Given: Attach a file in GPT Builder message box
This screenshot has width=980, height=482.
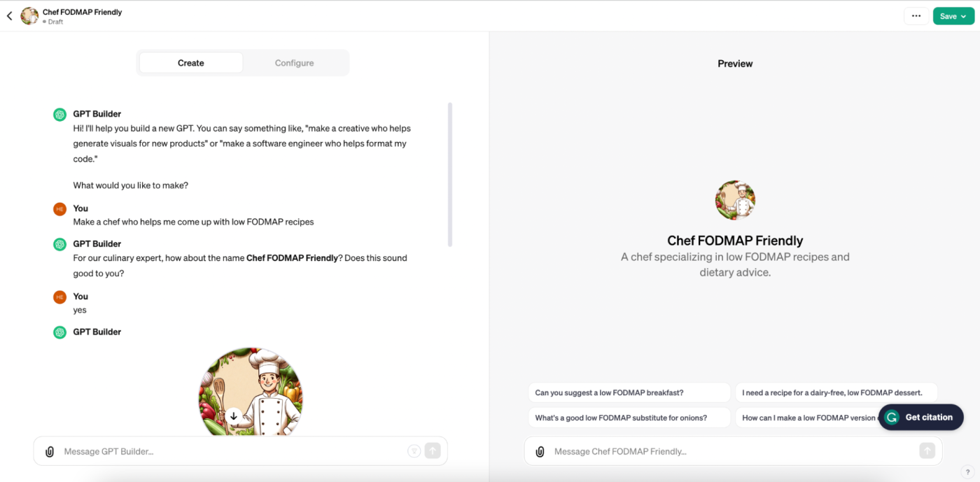Looking at the screenshot, I should pos(50,452).
